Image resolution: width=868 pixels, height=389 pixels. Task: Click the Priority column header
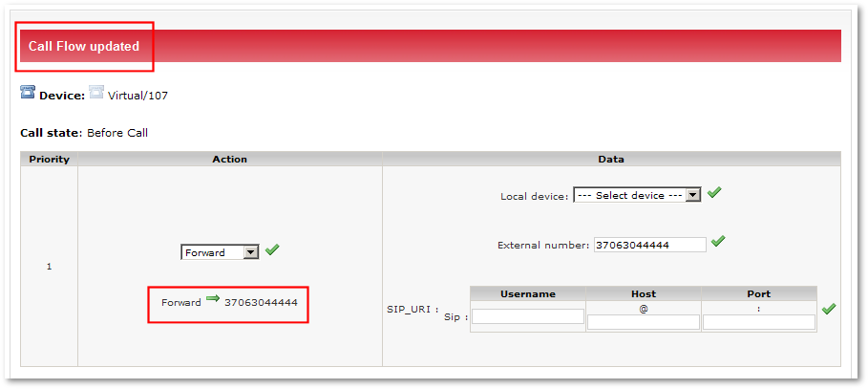[x=49, y=159]
